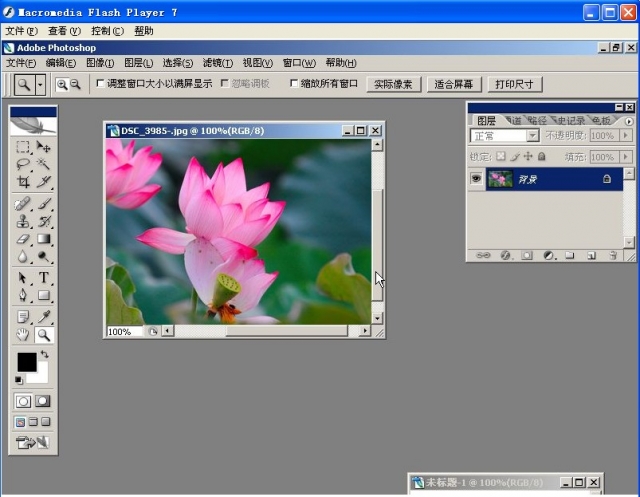Image resolution: width=640 pixels, height=497 pixels.
Task: Open the 图像(I) menu
Action: [100, 63]
